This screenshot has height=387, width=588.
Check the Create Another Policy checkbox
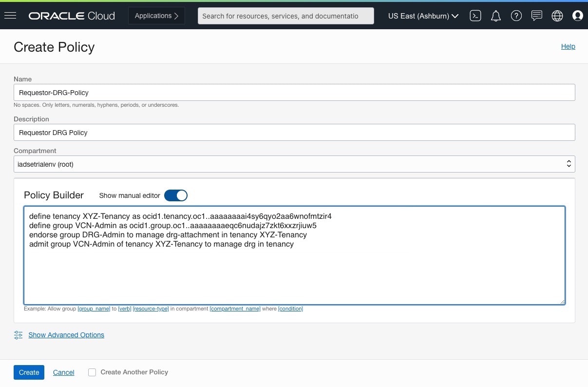[92, 372]
